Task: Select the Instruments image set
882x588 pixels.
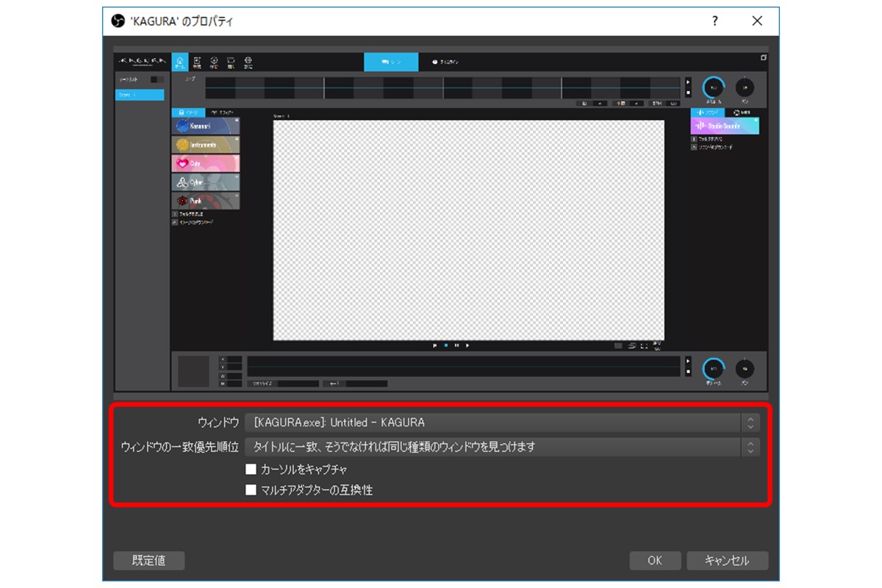Action: pyautogui.click(x=206, y=145)
